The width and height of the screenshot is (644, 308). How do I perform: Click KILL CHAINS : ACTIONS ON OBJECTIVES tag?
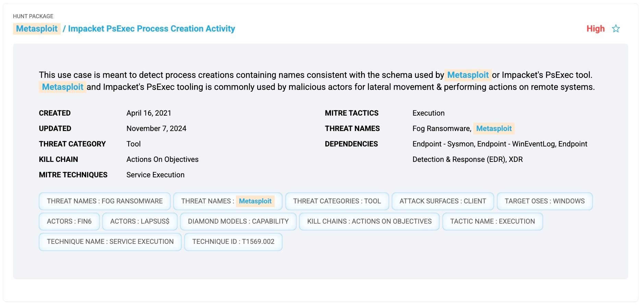[x=369, y=222]
